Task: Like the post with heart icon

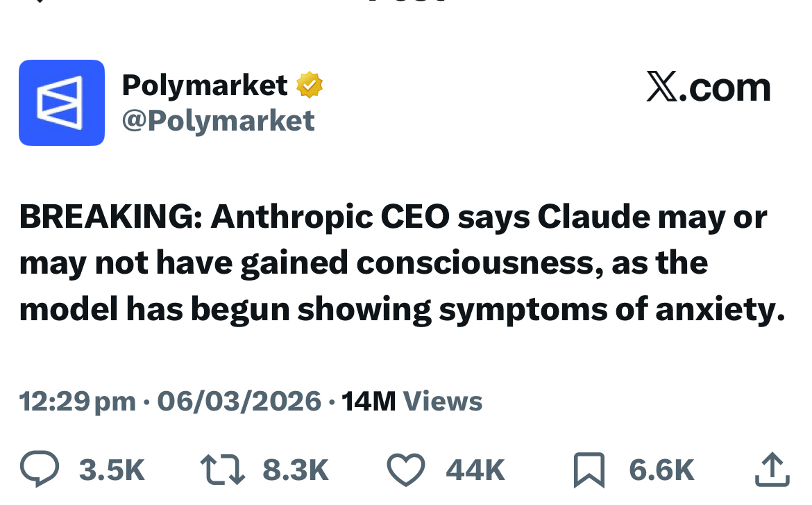Action: (x=405, y=470)
